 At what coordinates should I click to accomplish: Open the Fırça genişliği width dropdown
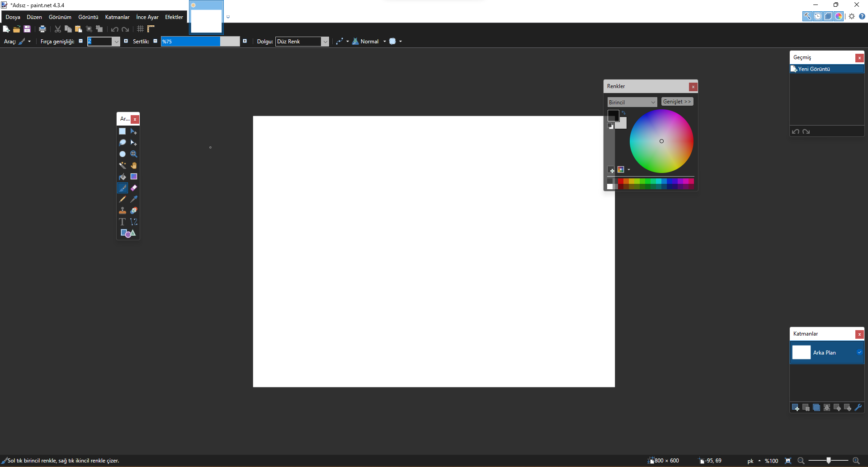point(116,42)
